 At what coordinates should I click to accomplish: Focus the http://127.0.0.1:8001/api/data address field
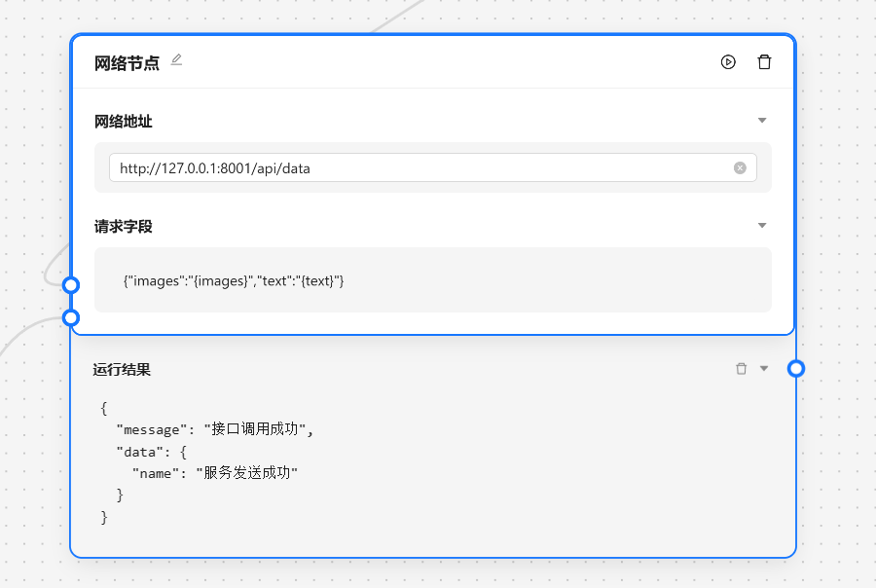[x=419, y=167]
